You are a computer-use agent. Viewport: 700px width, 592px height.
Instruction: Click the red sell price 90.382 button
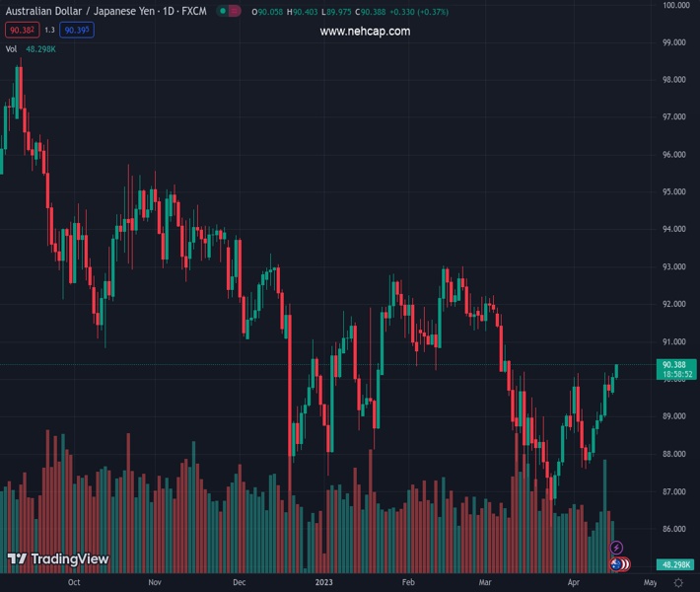(21, 30)
